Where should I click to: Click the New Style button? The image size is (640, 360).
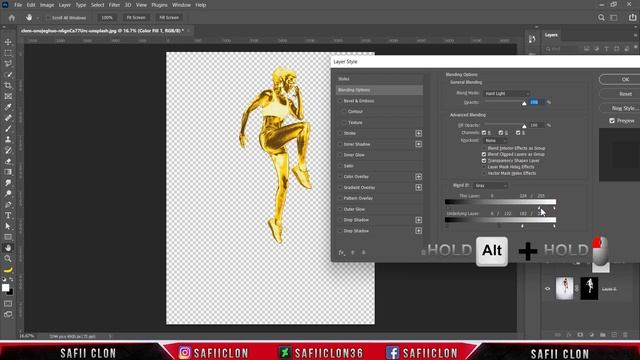tap(623, 108)
